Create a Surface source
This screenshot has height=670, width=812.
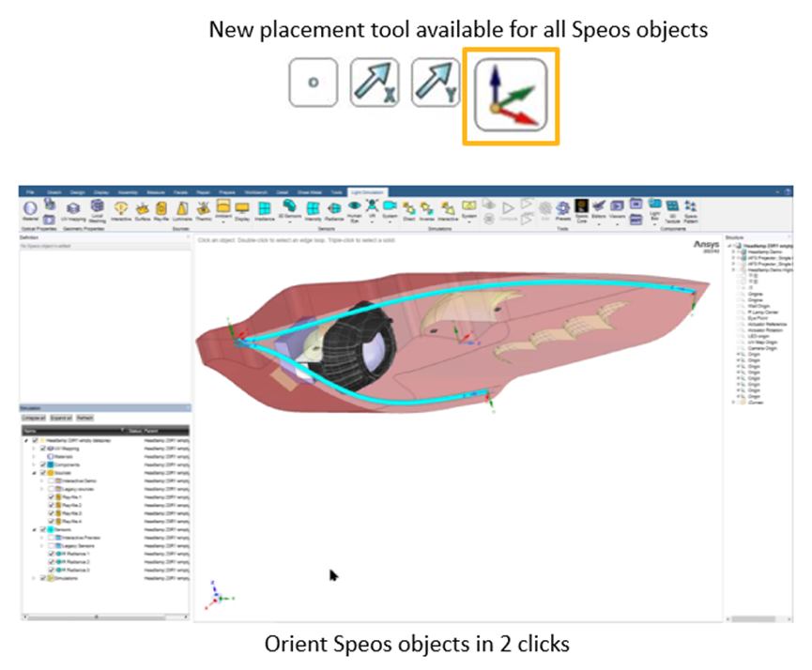[x=142, y=211]
